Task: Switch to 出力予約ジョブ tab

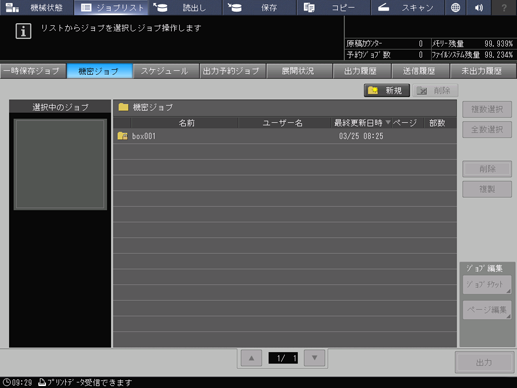Action: click(x=232, y=71)
